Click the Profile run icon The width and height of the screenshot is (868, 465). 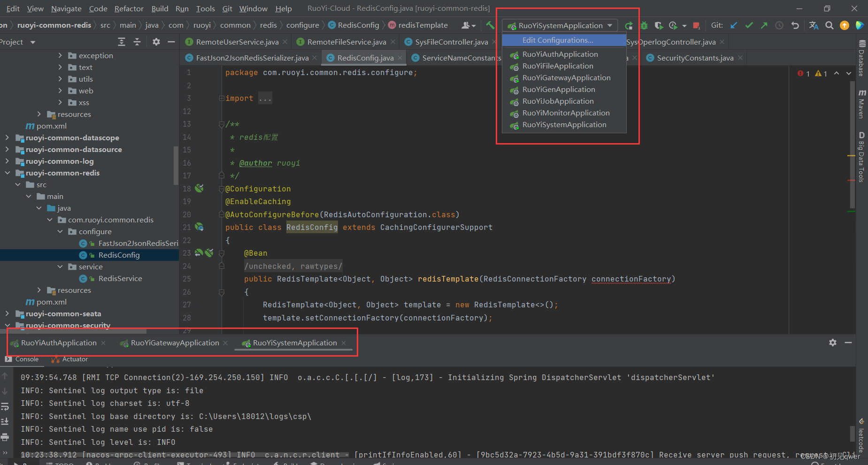coord(673,25)
